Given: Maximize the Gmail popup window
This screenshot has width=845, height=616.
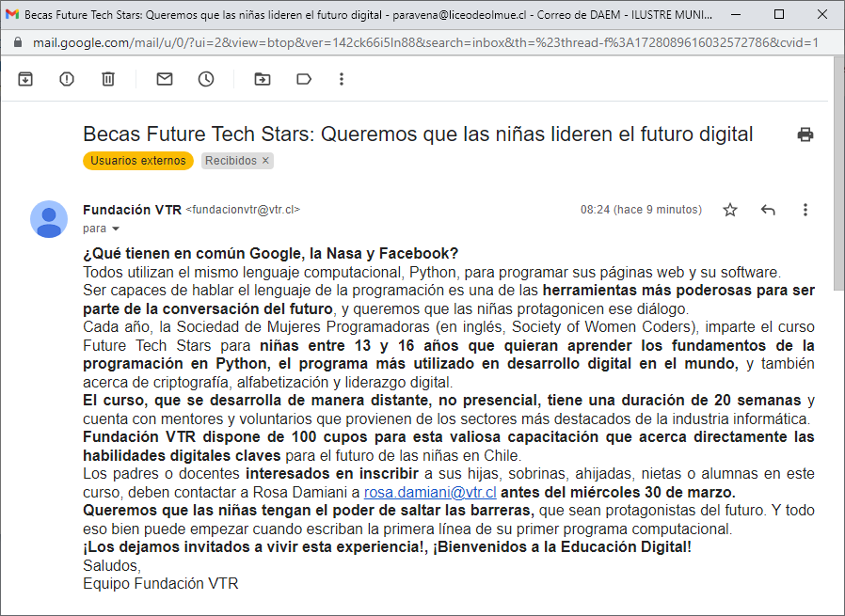Looking at the screenshot, I should (x=779, y=14).
